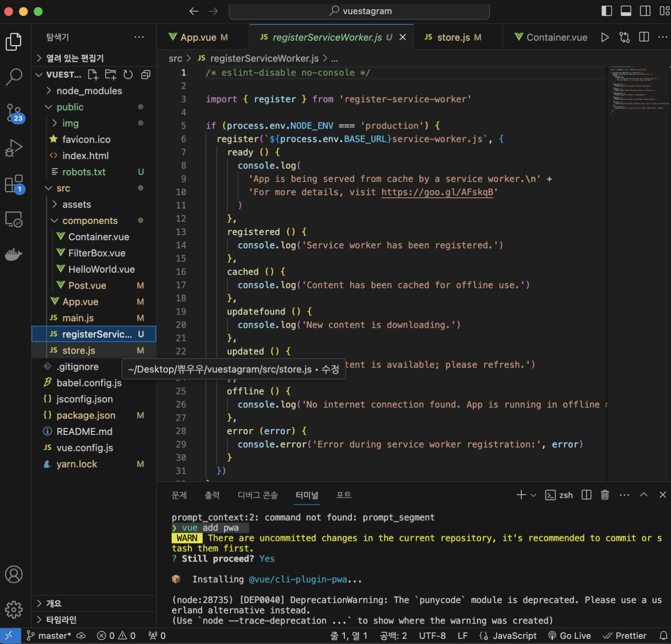Click Prettier status bar item
This screenshot has height=644, width=671.
click(625, 635)
